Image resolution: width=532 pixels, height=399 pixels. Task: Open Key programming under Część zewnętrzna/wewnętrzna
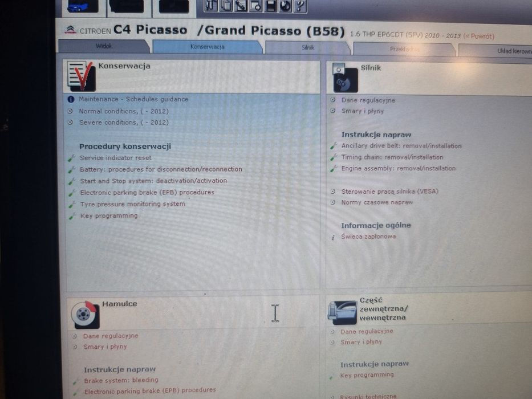pyautogui.click(x=367, y=375)
